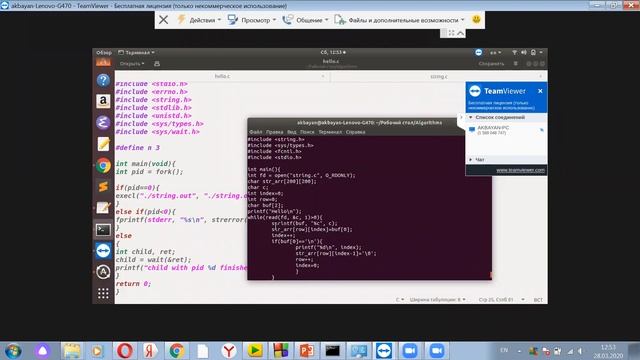
Task: Open Emacs from the Ubuntu dock
Action: [103, 122]
